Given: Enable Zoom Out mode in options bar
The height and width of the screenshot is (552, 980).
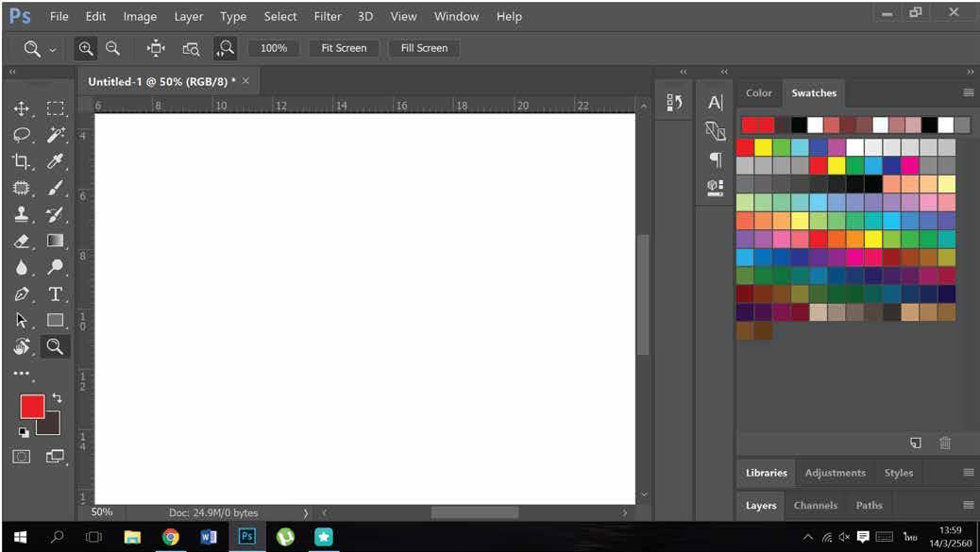Looking at the screenshot, I should (x=112, y=48).
